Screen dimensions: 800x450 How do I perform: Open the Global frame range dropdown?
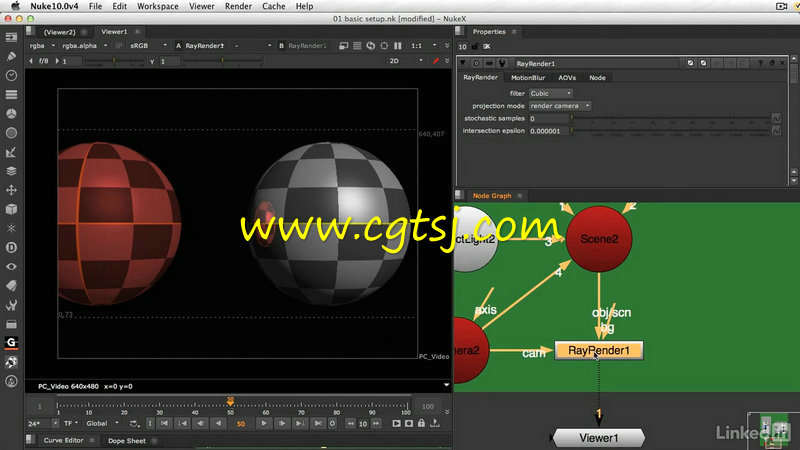coord(102,423)
